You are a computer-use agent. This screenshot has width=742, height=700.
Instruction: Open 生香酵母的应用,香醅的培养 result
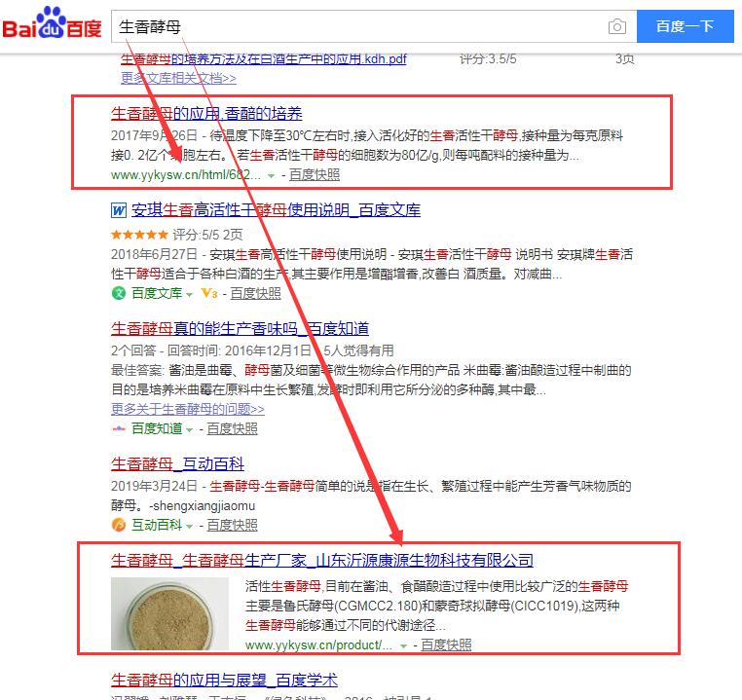[x=206, y=114]
